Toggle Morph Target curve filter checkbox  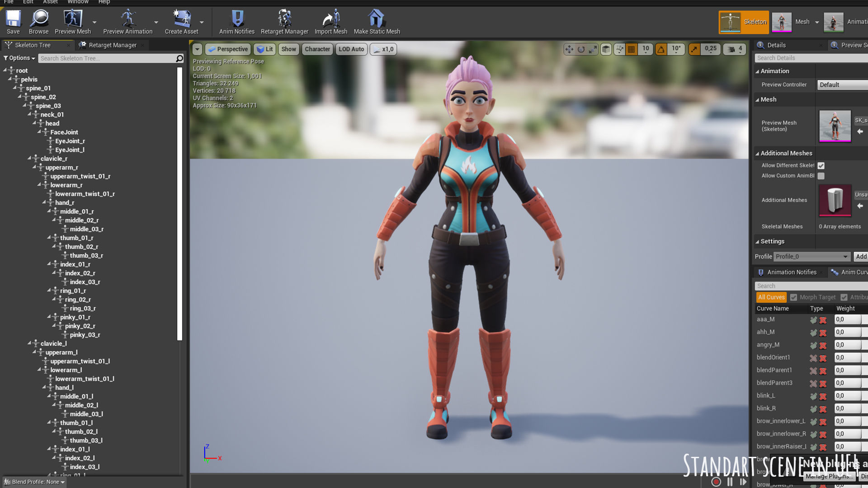[x=793, y=297]
